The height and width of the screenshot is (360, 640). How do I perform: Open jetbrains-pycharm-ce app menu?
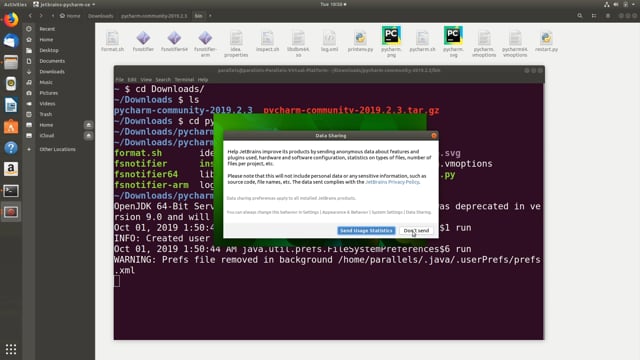[x=64, y=4]
